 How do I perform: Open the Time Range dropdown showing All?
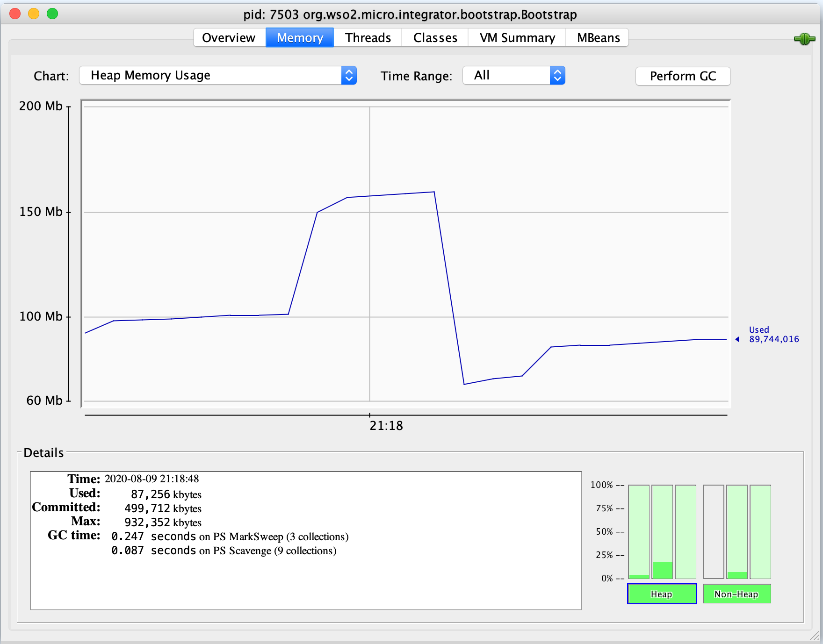[513, 75]
